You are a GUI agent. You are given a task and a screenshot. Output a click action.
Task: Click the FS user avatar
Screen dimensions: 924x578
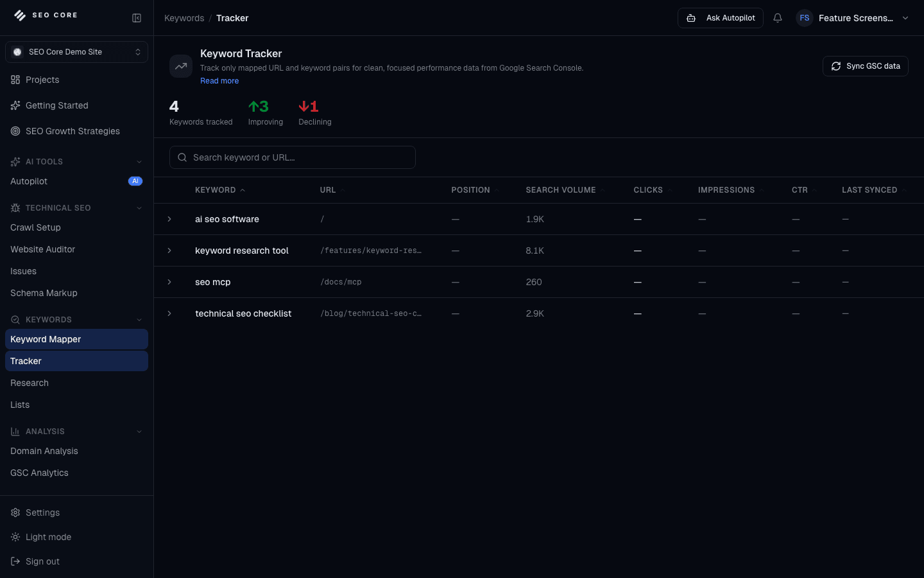click(x=805, y=18)
